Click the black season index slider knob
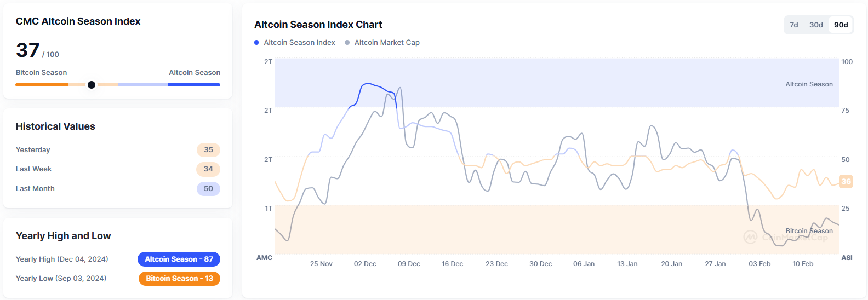The image size is (868, 300). click(92, 85)
